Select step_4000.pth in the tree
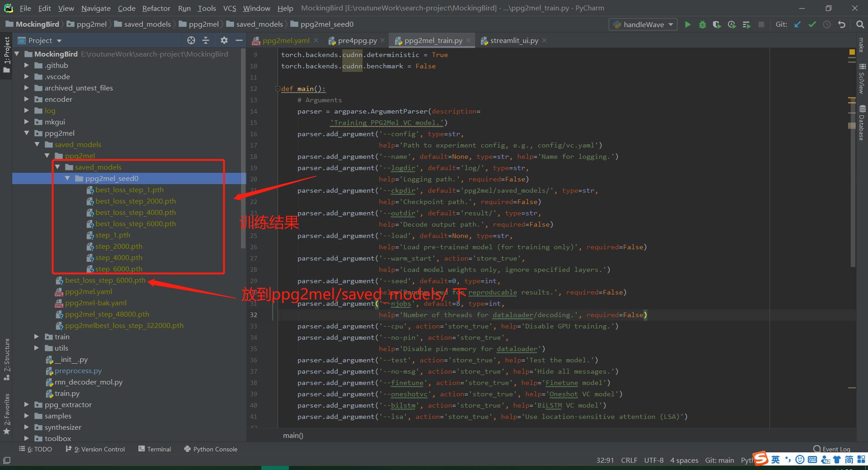 click(x=119, y=257)
